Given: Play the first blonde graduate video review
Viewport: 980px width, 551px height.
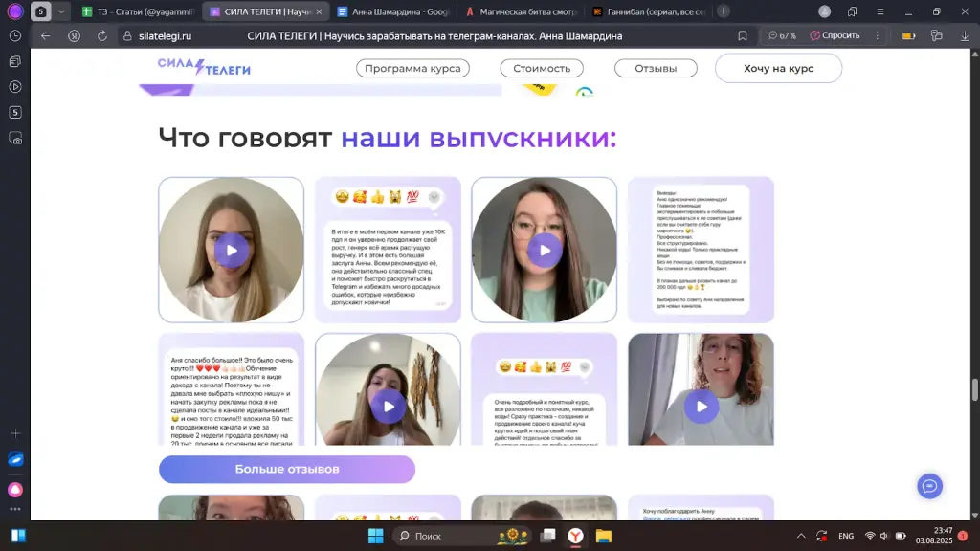Looking at the screenshot, I should [232, 251].
